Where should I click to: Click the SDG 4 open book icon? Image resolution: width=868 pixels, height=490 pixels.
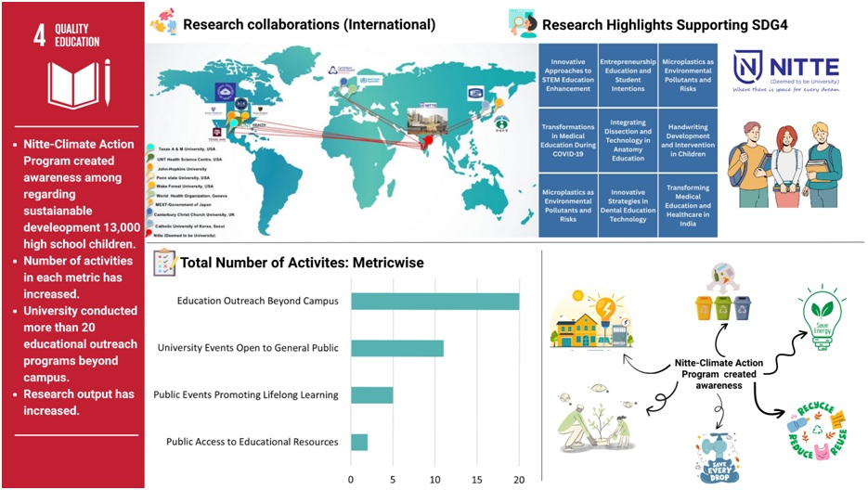[79, 84]
